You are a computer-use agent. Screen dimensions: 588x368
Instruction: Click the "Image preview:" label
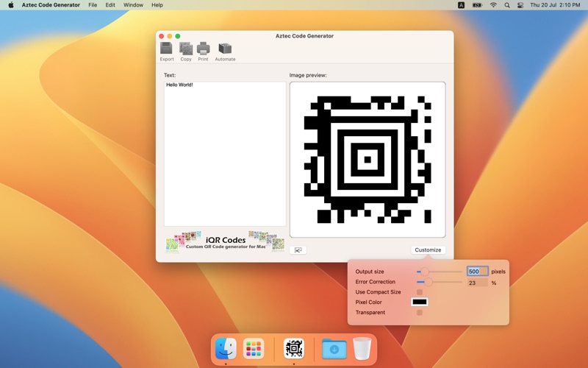click(308, 75)
